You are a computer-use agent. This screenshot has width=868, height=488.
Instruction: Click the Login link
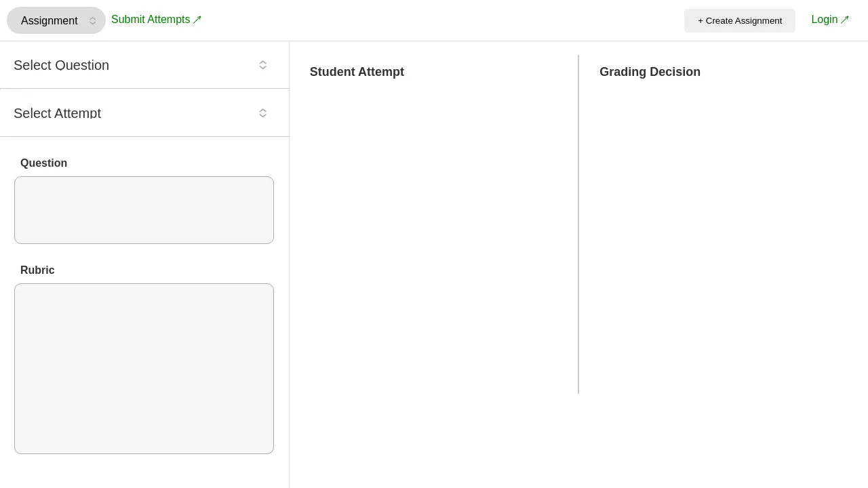point(825,20)
